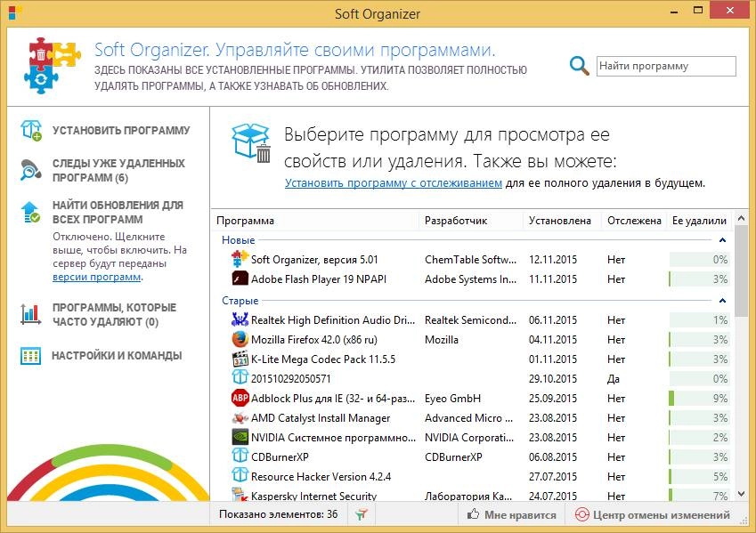The height and width of the screenshot is (533, 756).
Task: Click the Kaspersky Internet Security icon
Action: [240, 495]
